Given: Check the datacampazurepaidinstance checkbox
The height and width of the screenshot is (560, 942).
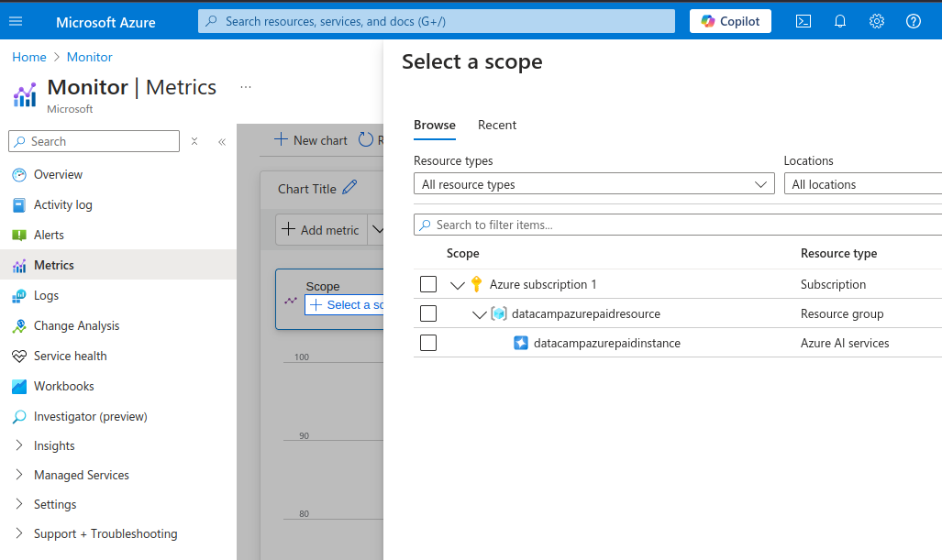Looking at the screenshot, I should (428, 343).
